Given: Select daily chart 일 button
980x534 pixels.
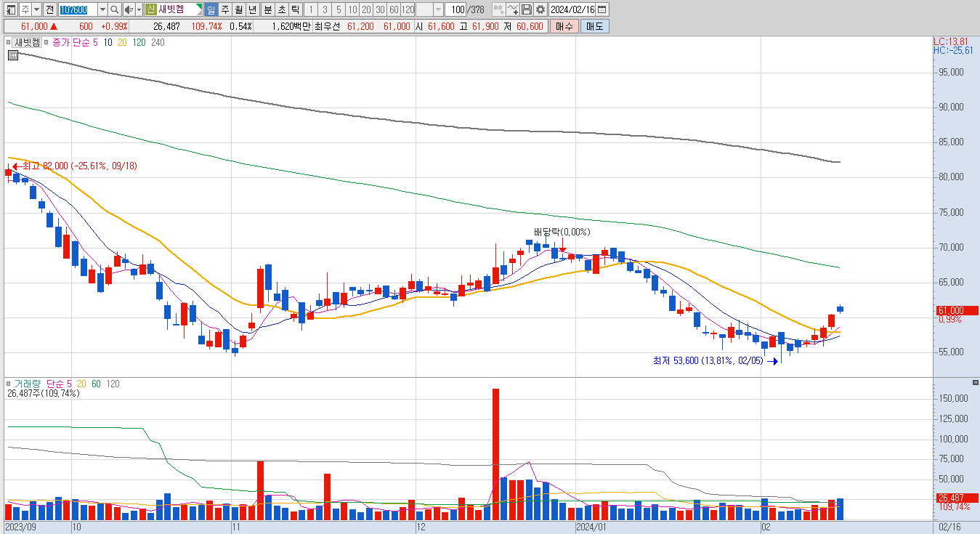Looking at the screenshot, I should pos(211,9).
